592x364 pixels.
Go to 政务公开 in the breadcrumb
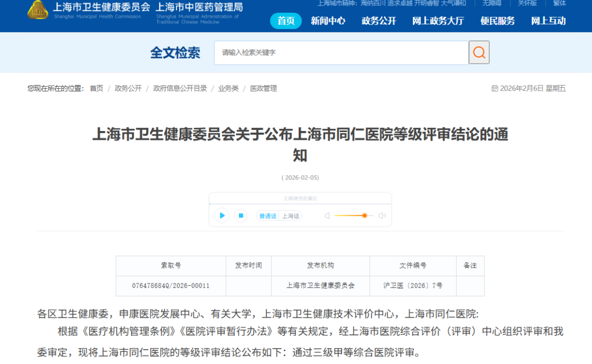pyautogui.click(x=128, y=88)
